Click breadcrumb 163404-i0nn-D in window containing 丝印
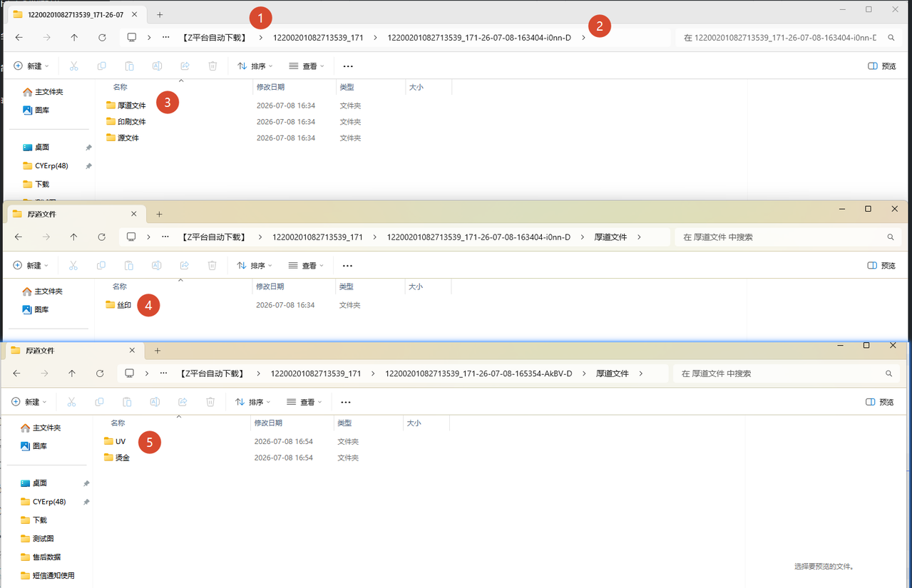Image resolution: width=912 pixels, height=588 pixels. [x=478, y=237]
